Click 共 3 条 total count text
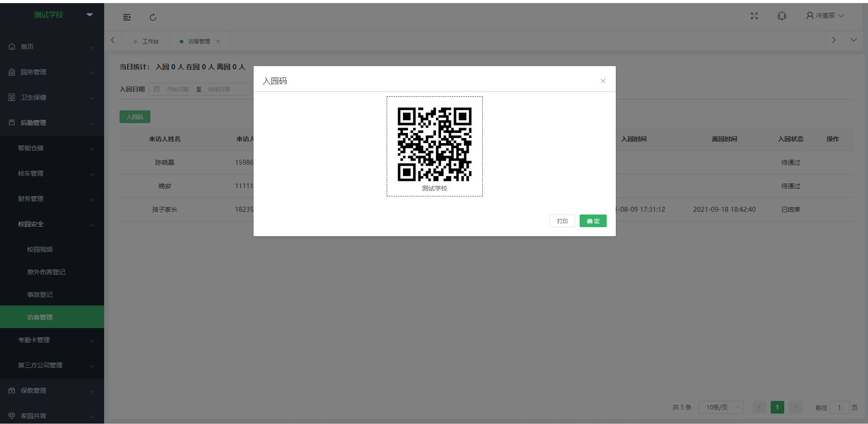 (682, 407)
